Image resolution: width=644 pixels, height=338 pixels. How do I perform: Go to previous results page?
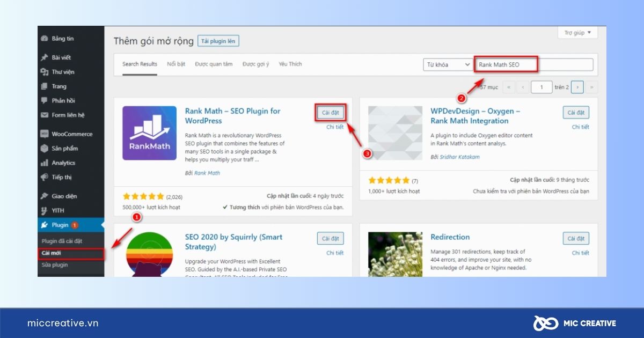[x=522, y=87]
